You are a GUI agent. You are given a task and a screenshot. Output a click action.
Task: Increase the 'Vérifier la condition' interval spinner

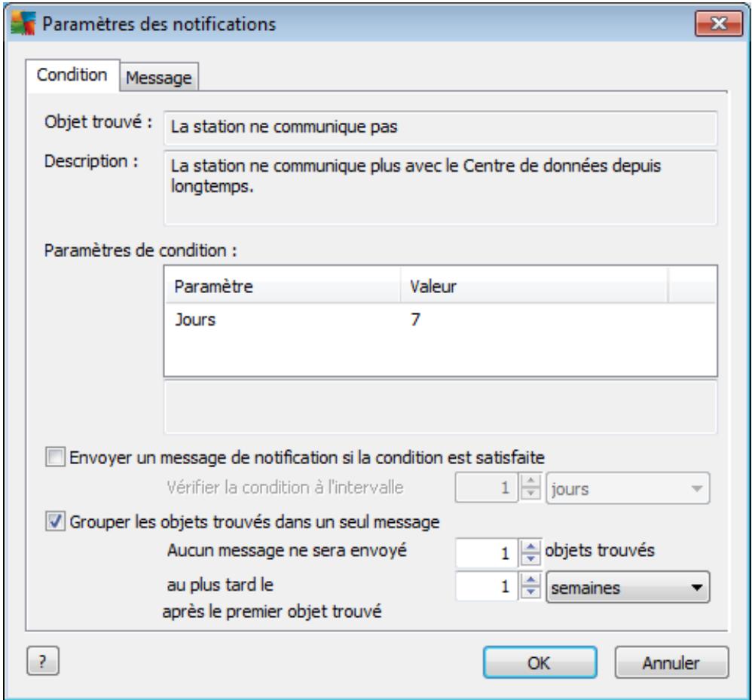pyautogui.click(x=530, y=481)
